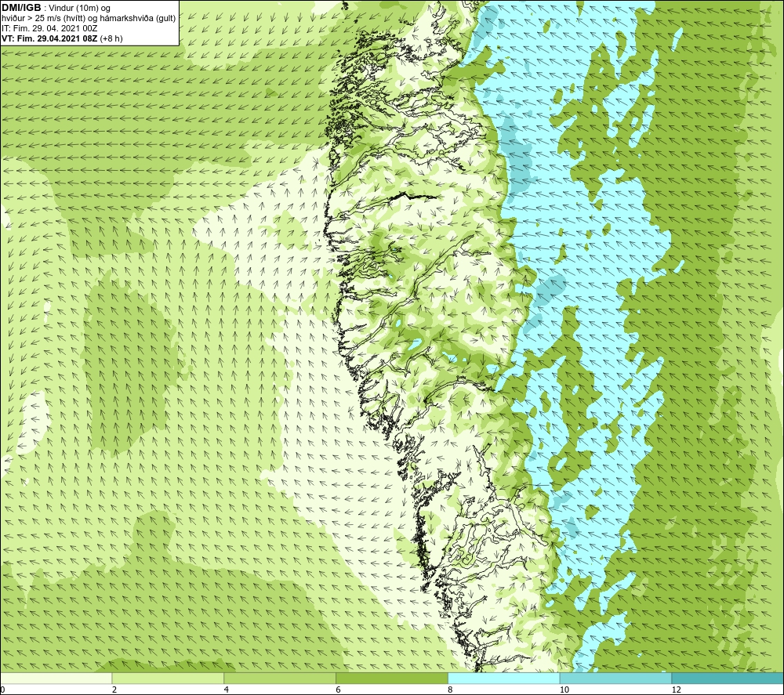Click the 8–10 m/s light cyan segment
The height and width of the screenshot is (695, 784).
504,678
